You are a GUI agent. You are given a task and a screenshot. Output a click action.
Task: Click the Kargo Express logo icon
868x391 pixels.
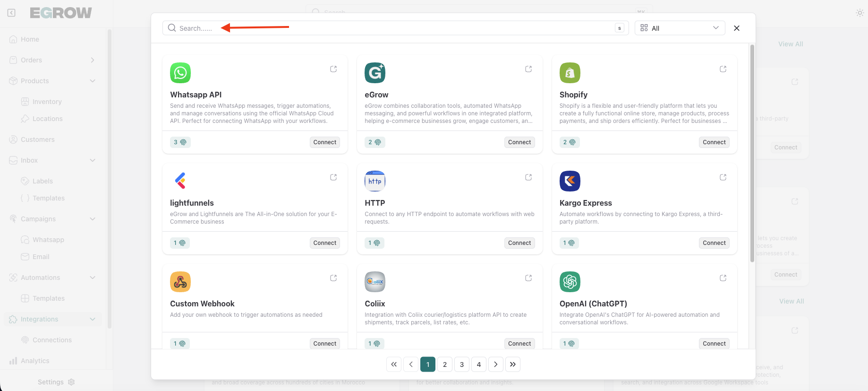(570, 181)
